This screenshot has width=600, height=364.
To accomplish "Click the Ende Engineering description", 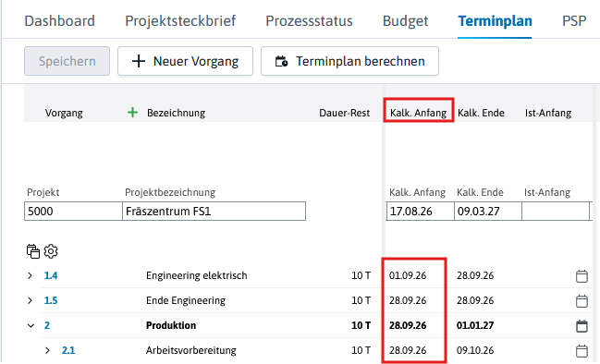I will pyautogui.click(x=186, y=300).
